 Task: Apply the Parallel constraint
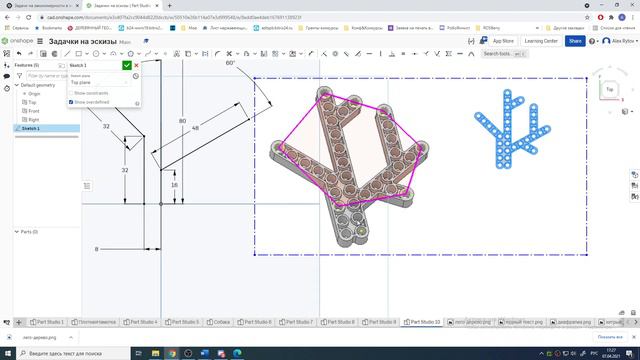tap(347, 53)
